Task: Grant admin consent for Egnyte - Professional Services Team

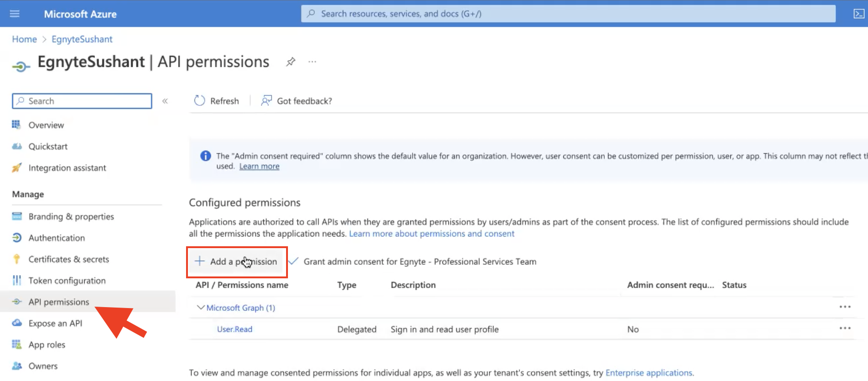Action: click(x=413, y=262)
